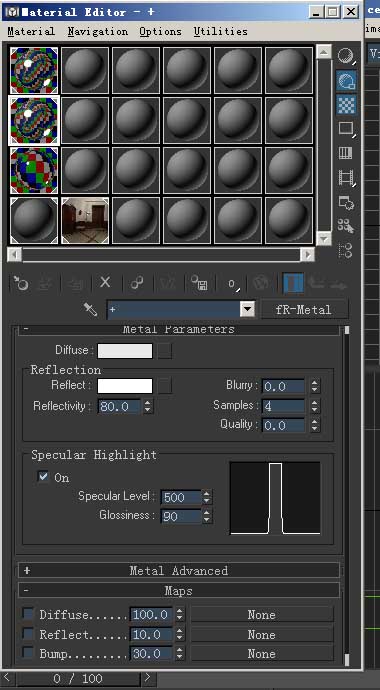Screen dimensions: 380x690
Task: Open the Utilities menu
Action: coord(220,31)
